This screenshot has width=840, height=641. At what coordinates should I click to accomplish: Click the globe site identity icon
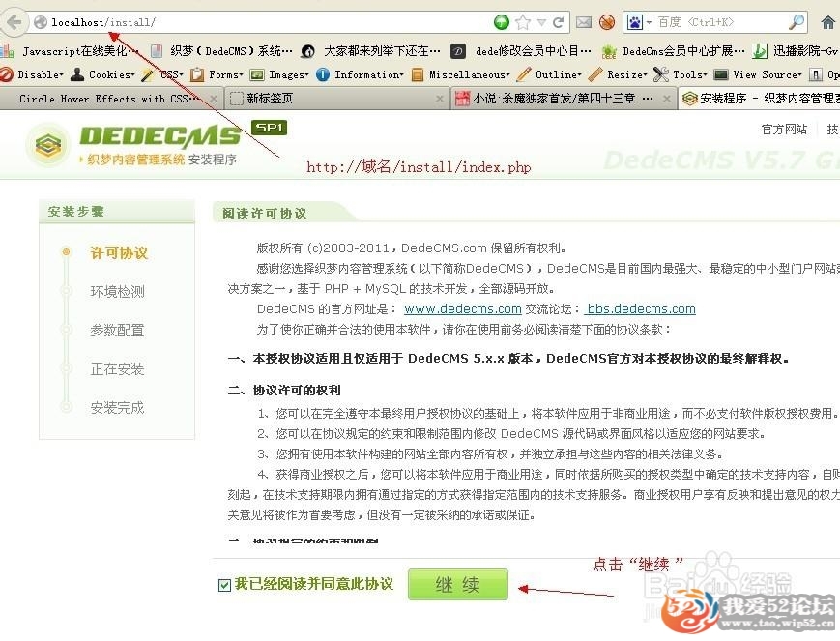coord(41,22)
